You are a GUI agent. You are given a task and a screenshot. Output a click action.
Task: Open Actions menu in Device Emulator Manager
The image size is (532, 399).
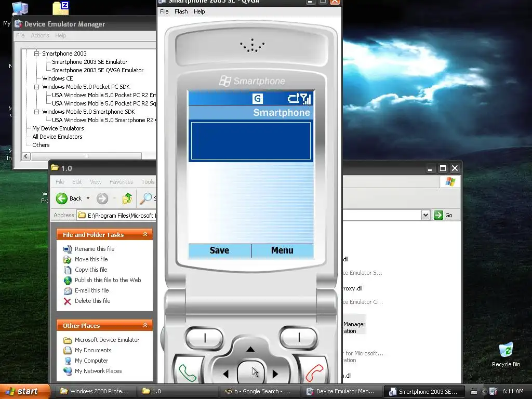(x=40, y=35)
